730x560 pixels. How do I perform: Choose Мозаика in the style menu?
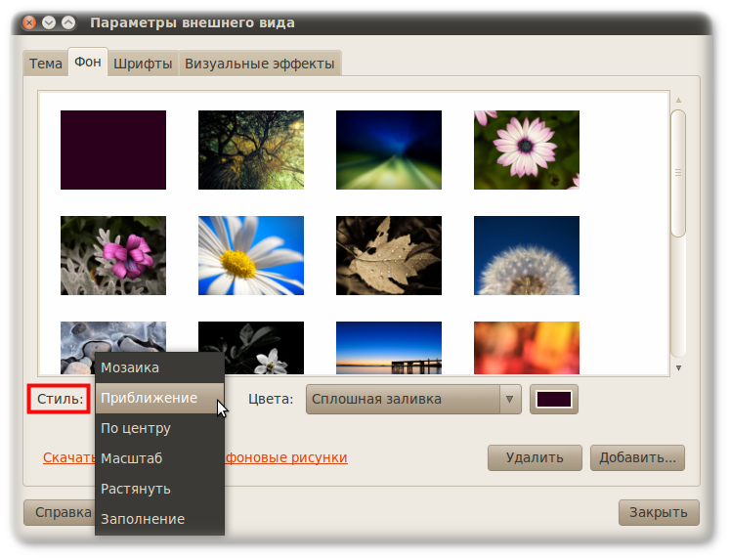point(130,367)
